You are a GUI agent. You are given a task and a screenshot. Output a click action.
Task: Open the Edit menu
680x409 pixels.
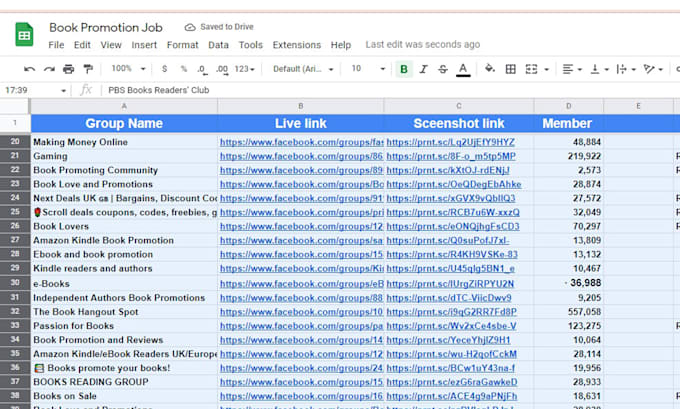(x=82, y=45)
